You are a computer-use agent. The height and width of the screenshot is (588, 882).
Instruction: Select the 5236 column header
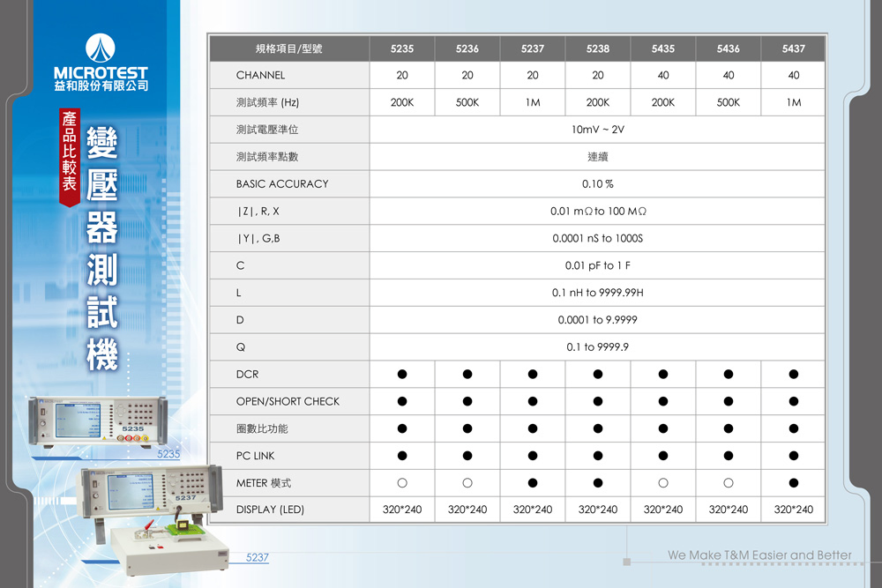[x=467, y=48]
